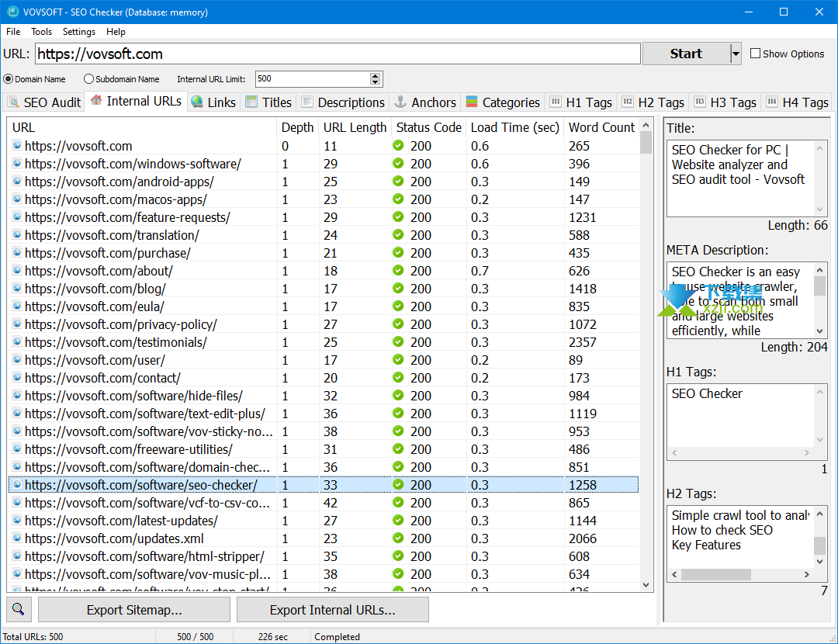Click green check icon of https://vovsoft.com row

coord(398,145)
